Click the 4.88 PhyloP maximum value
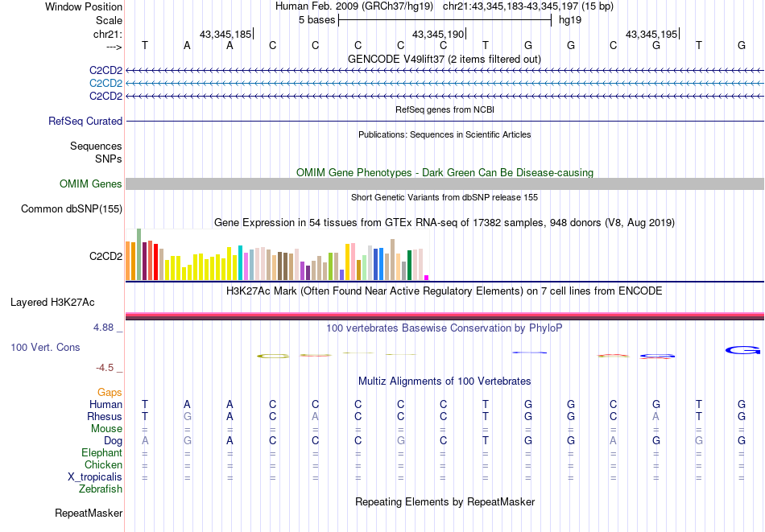Screen dimensions: 765x532 pyautogui.click(x=104, y=328)
